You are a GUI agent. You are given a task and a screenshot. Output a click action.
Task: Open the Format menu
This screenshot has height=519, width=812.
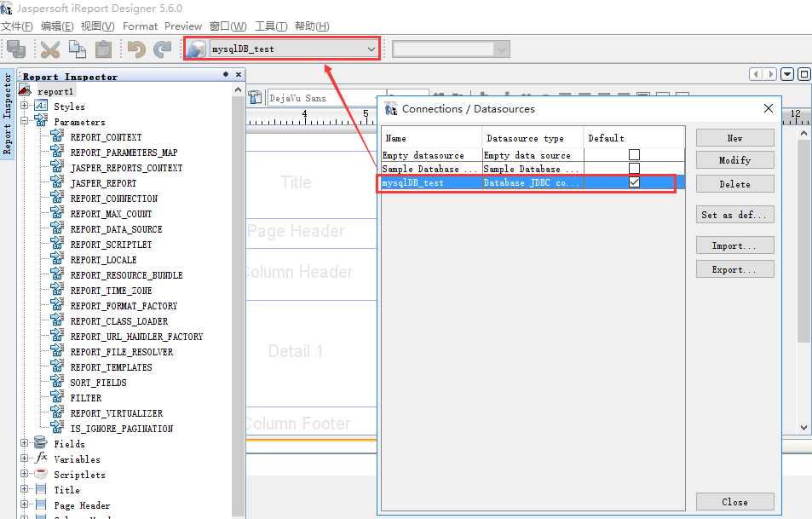140,26
